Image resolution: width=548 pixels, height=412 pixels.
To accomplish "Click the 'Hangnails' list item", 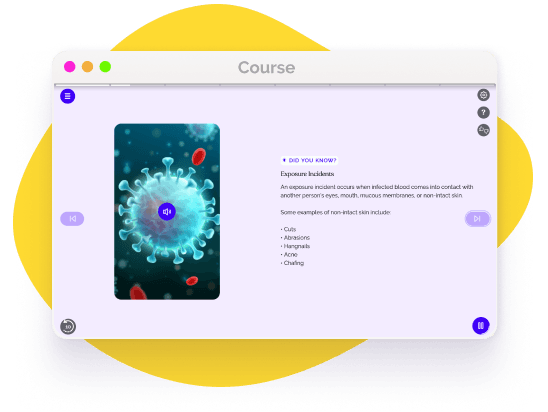I will 295,246.
